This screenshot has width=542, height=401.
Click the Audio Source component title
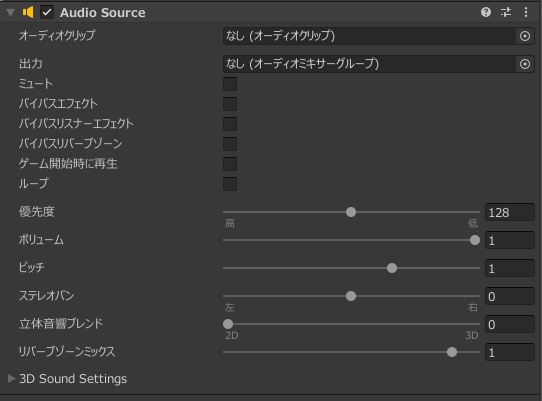pos(103,13)
